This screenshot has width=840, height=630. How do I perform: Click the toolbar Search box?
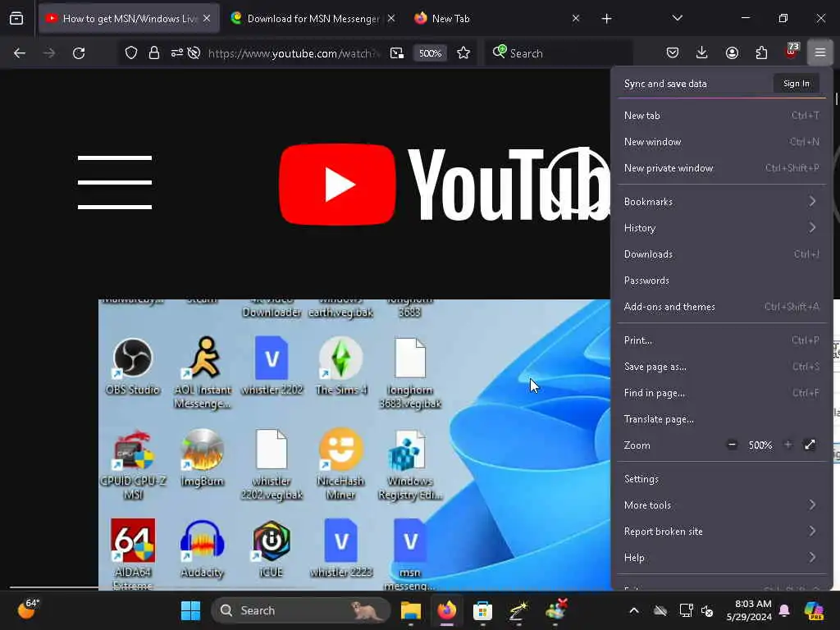[x=559, y=53]
